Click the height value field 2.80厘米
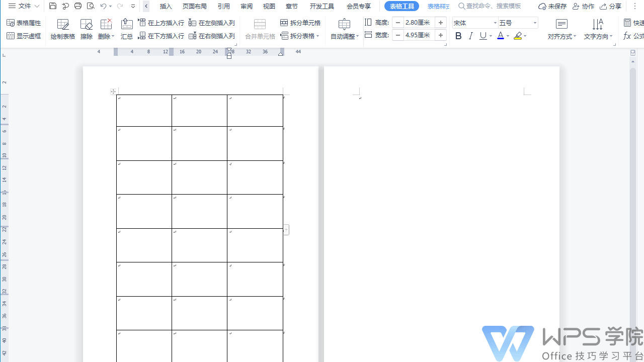 419,23
